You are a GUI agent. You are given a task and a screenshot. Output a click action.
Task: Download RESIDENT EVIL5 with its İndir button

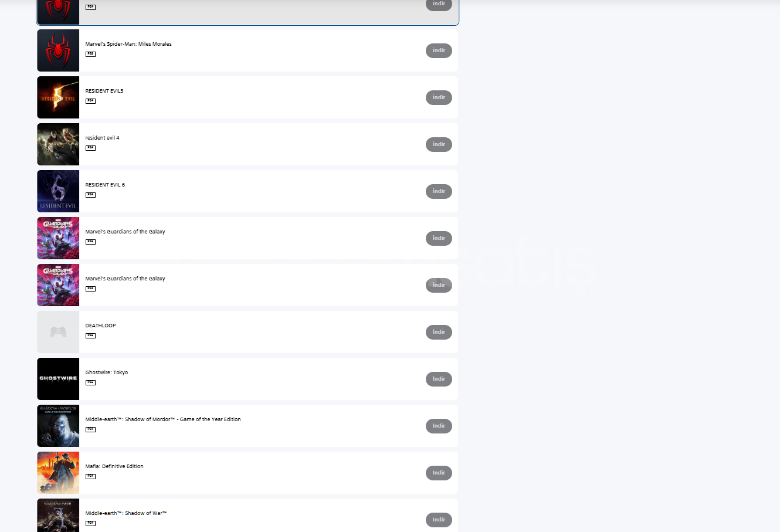(x=439, y=97)
